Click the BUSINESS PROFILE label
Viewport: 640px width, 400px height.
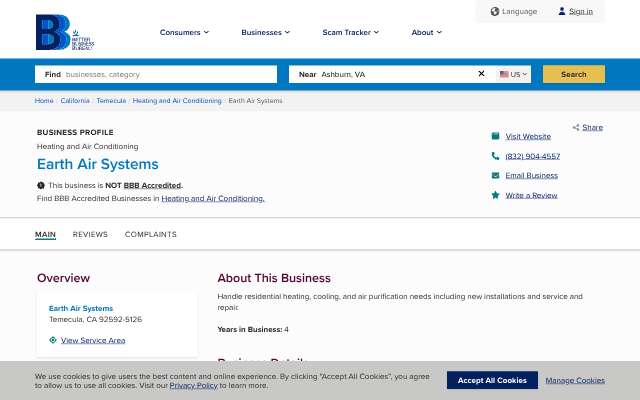[x=75, y=132]
